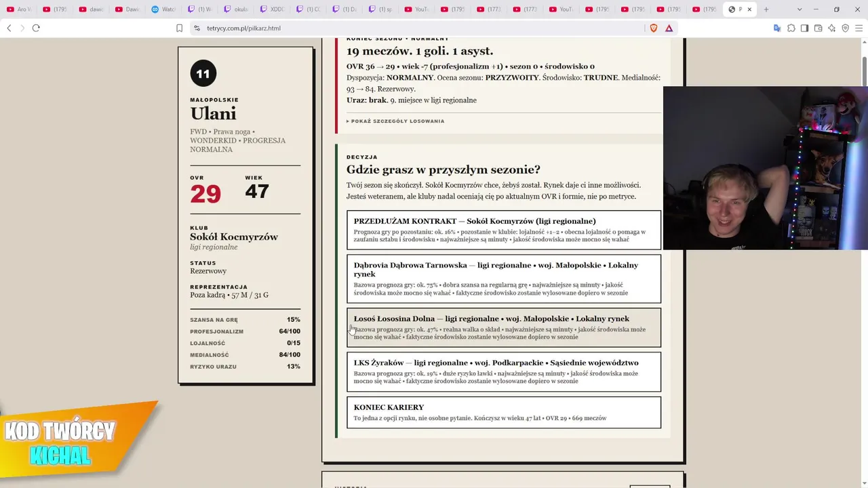This screenshot has width=868, height=488.
Task: Click the page vertical scrollbar thumb
Action: click(864, 71)
